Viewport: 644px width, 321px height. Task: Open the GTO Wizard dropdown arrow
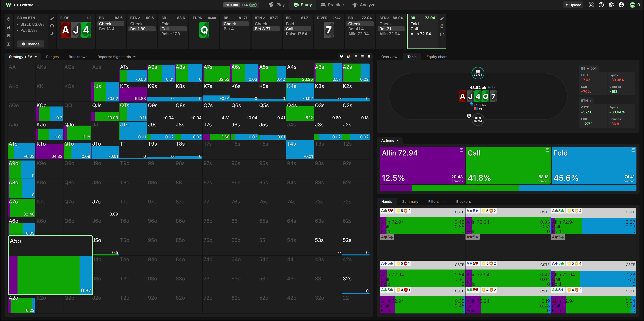pyautogui.click(x=38, y=5)
